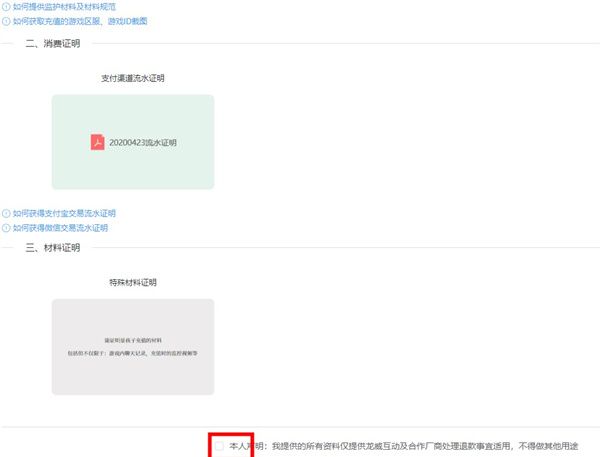Click info icon beside 如何获取充值的游戏区服
Image resolution: width=600 pixels, height=457 pixels.
click(x=6, y=21)
